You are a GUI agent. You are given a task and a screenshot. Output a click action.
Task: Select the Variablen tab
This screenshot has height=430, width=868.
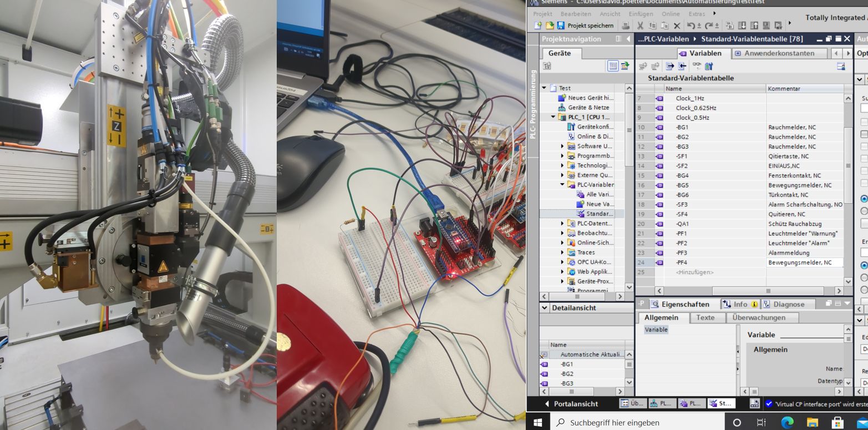(x=703, y=53)
